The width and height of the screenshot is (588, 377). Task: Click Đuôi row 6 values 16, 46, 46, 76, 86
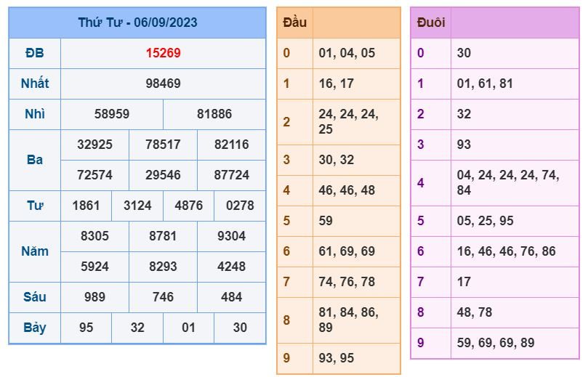tap(507, 251)
